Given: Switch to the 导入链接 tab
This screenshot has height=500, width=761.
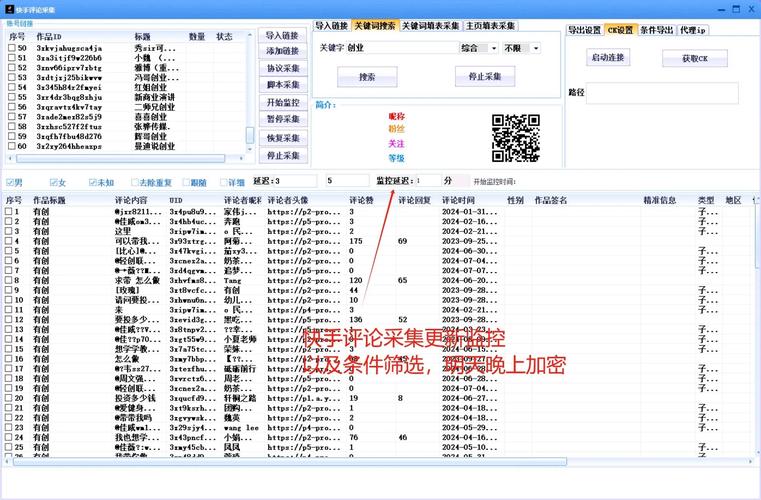Looking at the screenshot, I should [332, 26].
